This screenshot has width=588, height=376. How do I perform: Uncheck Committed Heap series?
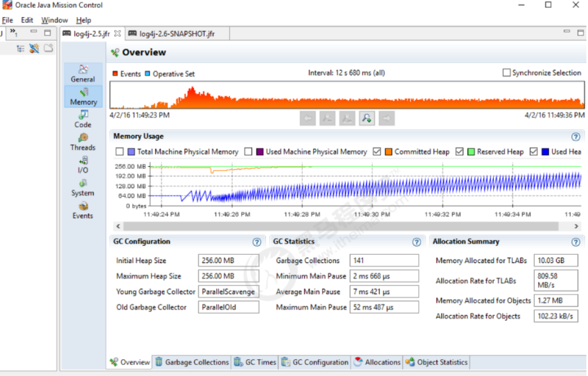(377, 151)
